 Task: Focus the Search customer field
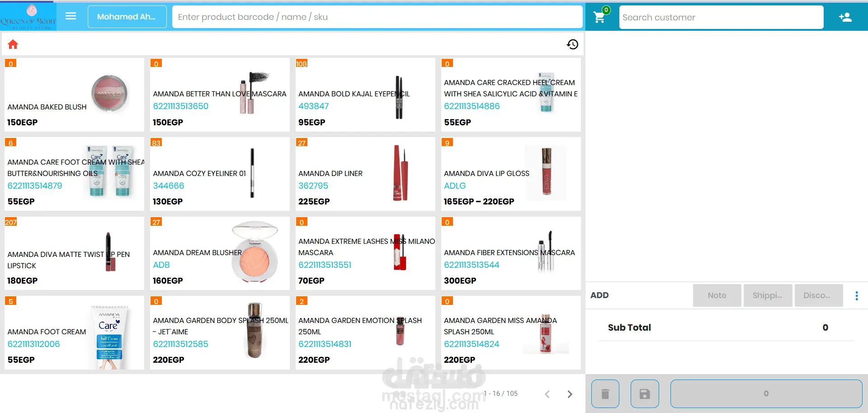[x=721, y=17]
